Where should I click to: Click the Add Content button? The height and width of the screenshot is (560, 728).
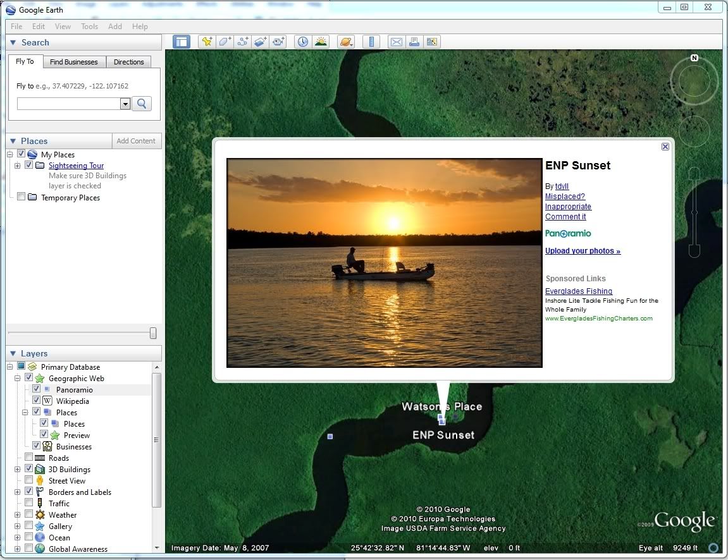point(136,140)
